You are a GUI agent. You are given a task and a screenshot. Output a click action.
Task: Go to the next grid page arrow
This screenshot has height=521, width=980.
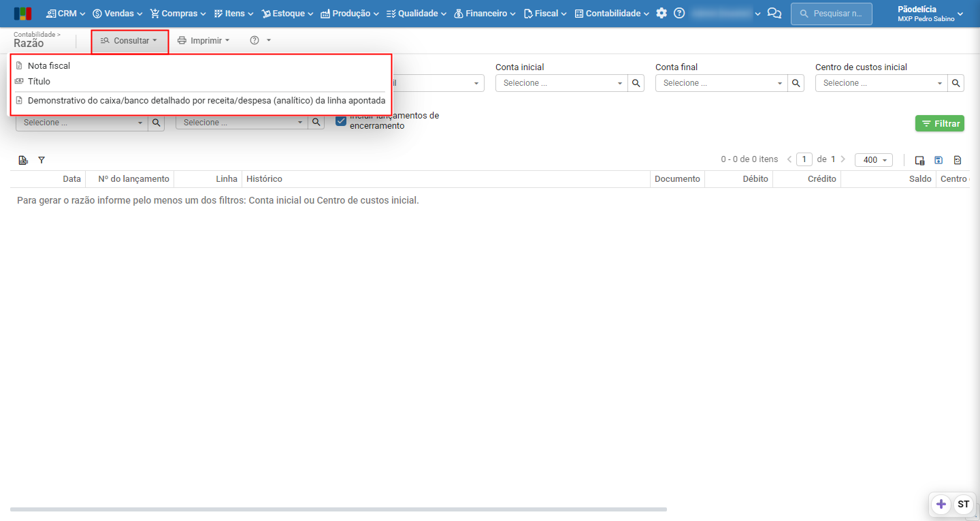(x=843, y=159)
